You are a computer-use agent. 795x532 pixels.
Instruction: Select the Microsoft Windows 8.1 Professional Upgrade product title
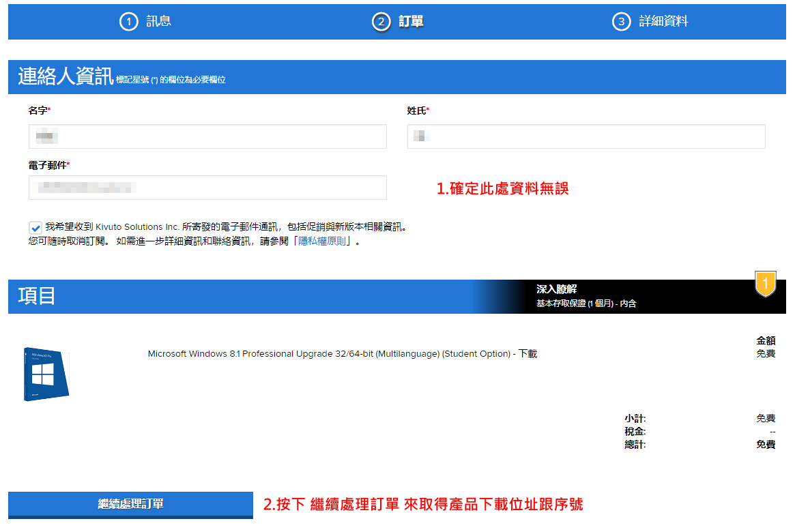(x=343, y=354)
